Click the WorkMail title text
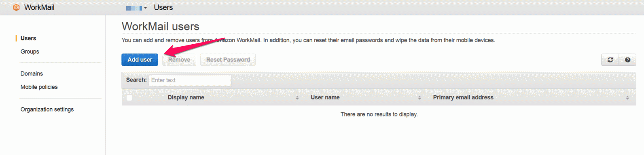644x155 pixels. [x=39, y=7]
